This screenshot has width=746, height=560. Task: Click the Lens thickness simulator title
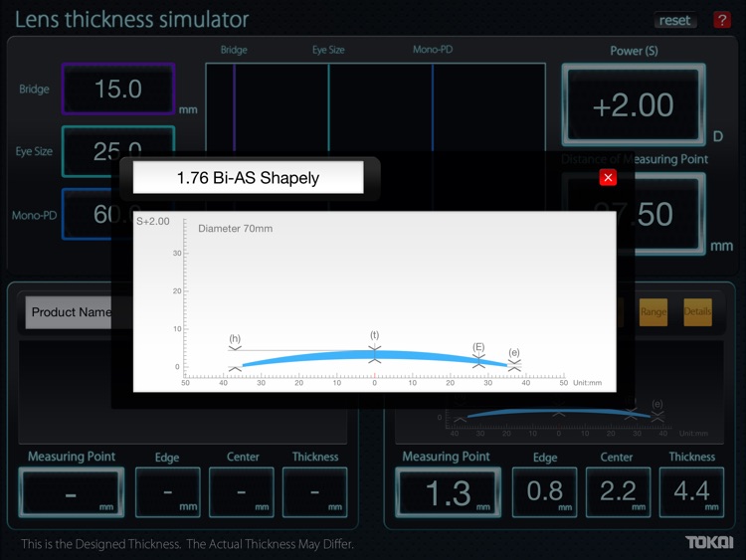tap(131, 20)
